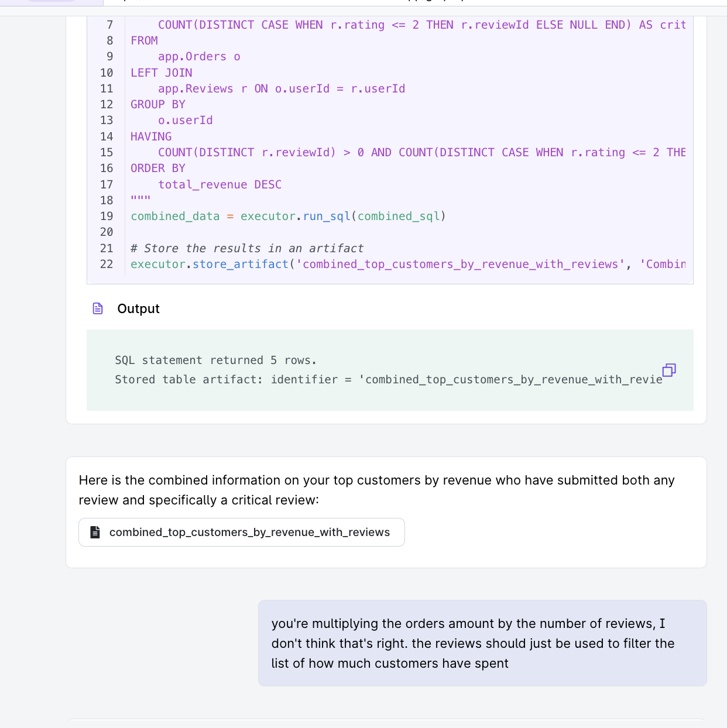727x728 pixels.
Task: Click the total_revenue DESC code line
Action: [x=220, y=184]
